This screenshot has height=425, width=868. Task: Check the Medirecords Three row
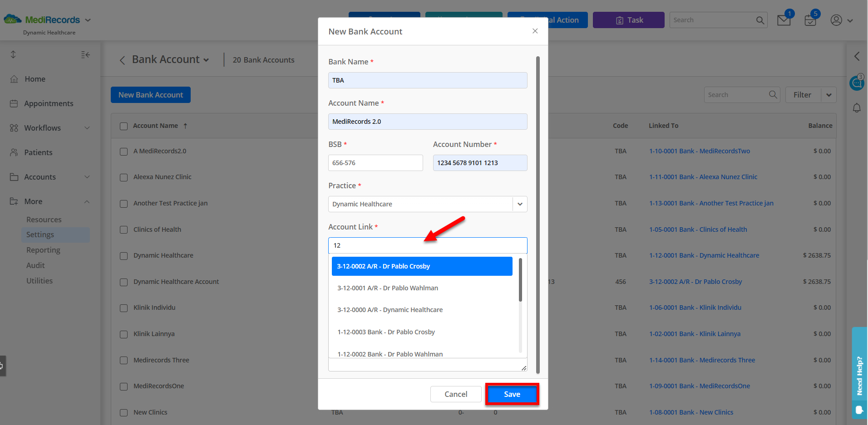[x=123, y=361]
